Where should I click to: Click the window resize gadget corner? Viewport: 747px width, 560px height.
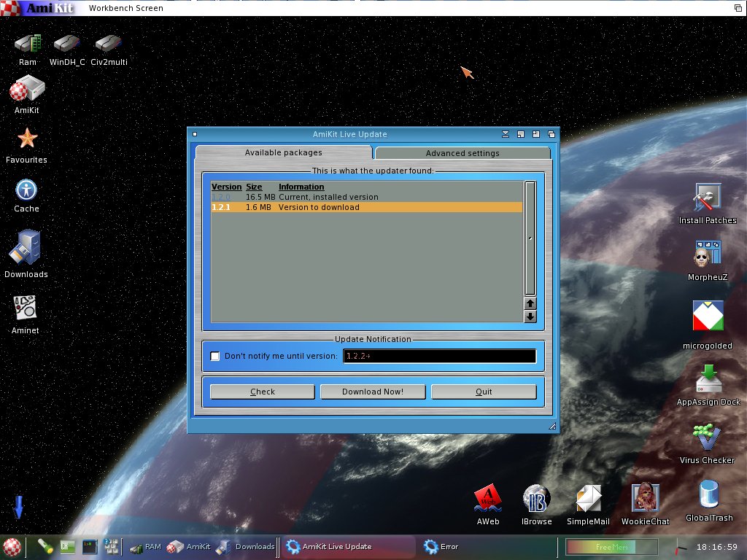553,426
